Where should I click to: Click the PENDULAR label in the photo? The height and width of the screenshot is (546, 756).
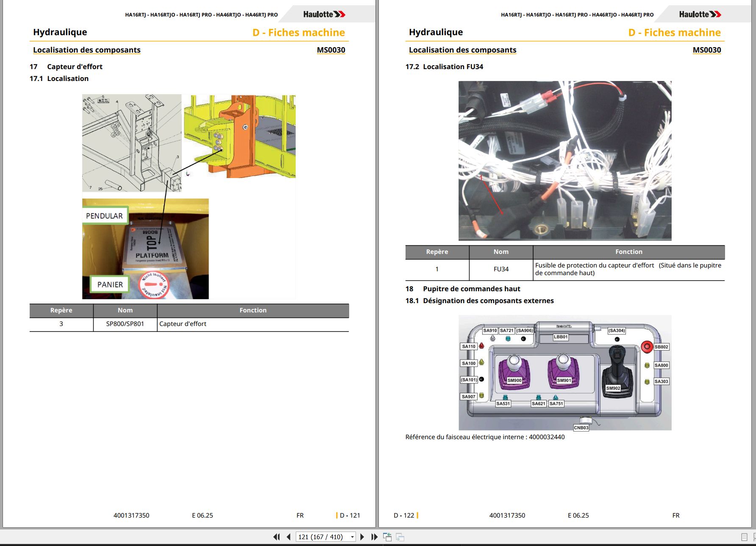[104, 216]
